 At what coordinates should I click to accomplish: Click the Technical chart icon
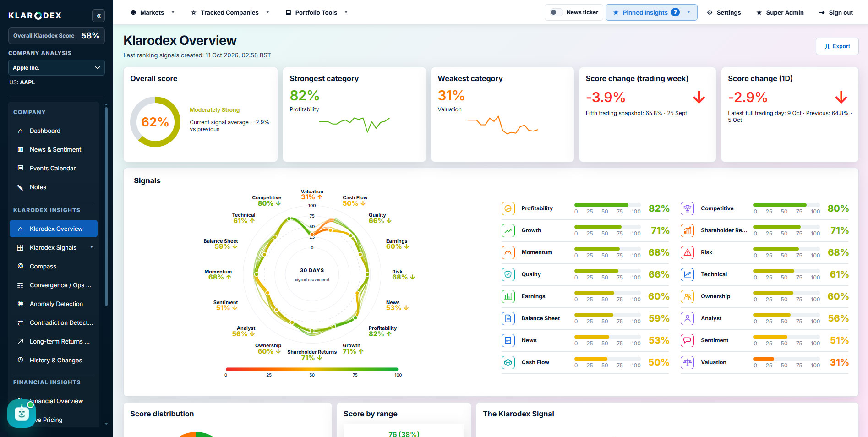(688, 274)
